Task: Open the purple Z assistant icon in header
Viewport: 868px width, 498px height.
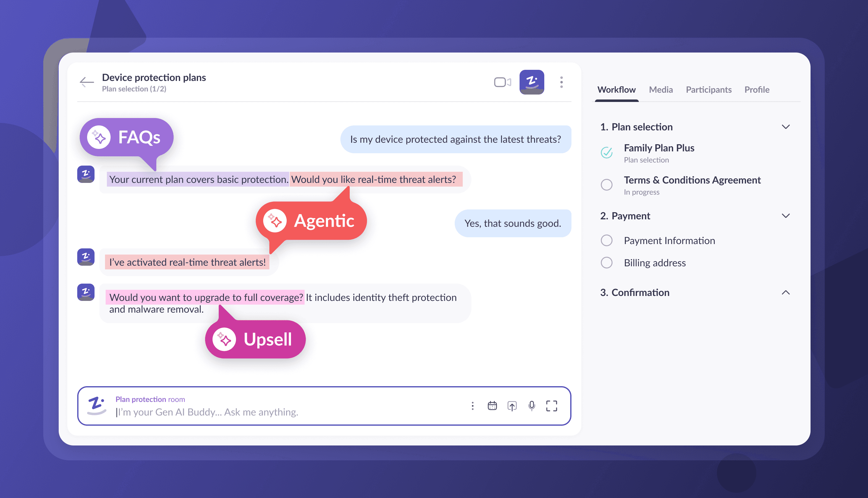Action: pos(532,82)
